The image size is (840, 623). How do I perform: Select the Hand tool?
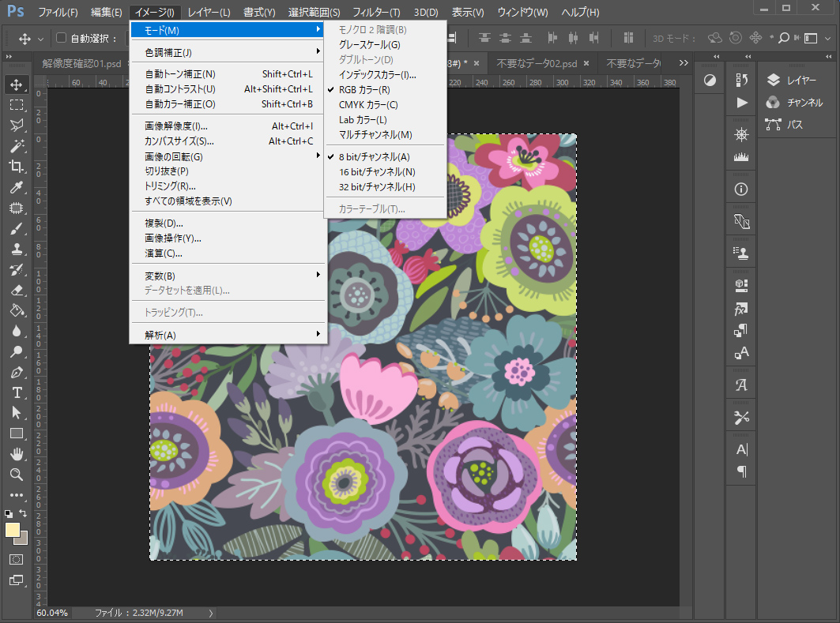pyautogui.click(x=17, y=454)
